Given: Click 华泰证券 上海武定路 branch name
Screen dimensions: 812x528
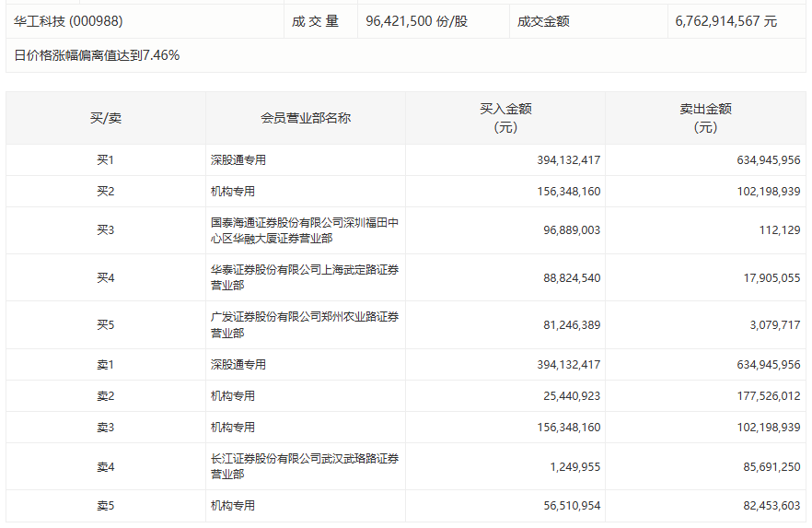Looking at the screenshot, I should coord(305,277).
